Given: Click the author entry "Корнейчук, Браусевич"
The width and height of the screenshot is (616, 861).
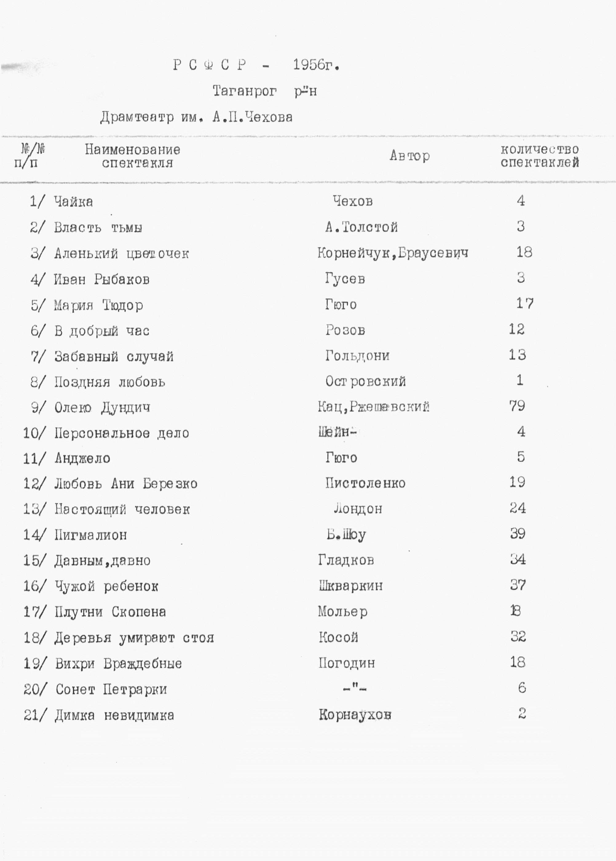Looking at the screenshot, I should (x=393, y=253).
